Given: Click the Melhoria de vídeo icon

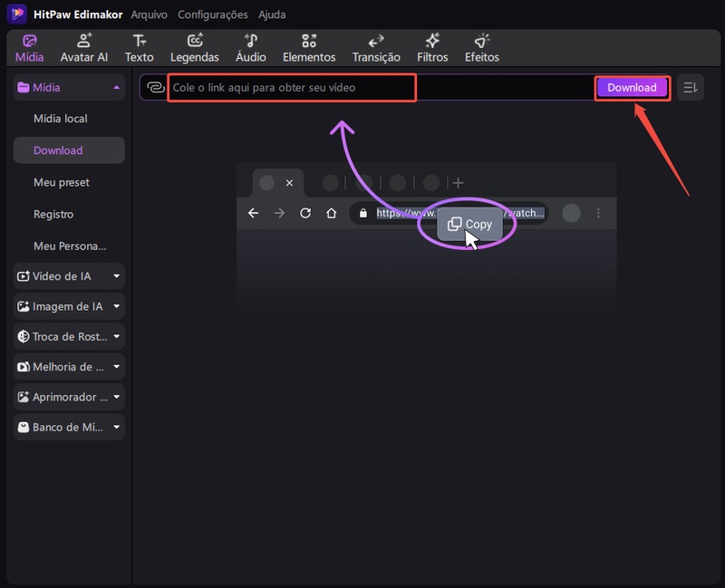Looking at the screenshot, I should 24,367.
